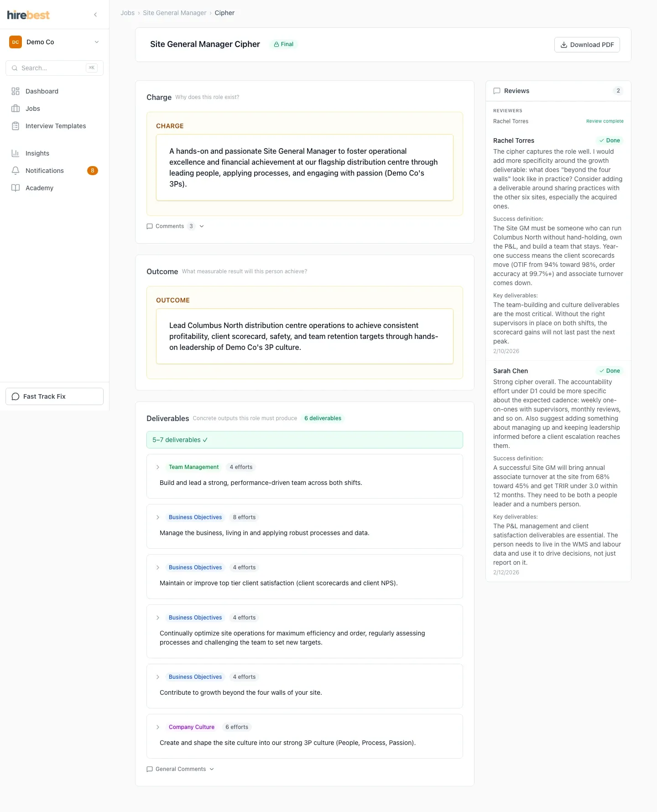Click the Download PDF button
The image size is (657, 812).
point(587,45)
